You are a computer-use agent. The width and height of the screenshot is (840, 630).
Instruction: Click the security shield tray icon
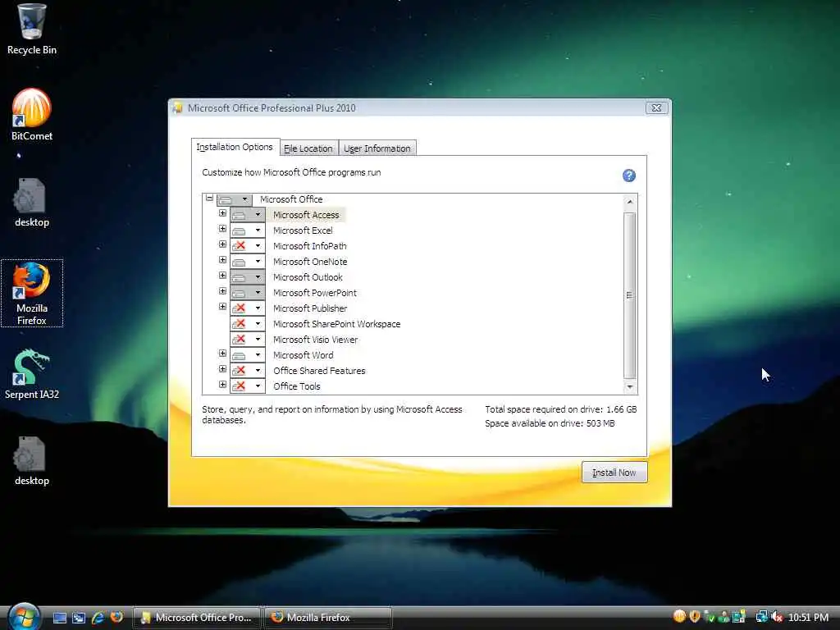695,617
